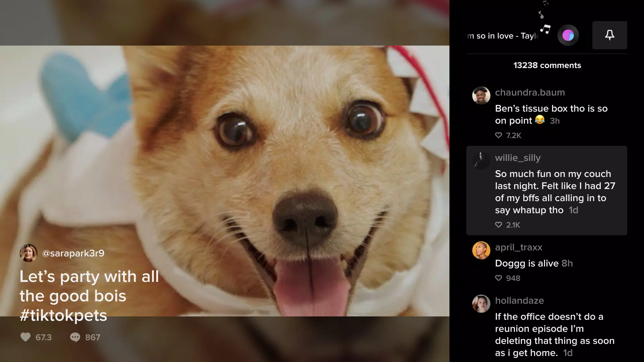Click the 867 comments count button
Screen dimensions: 644x362
click(85, 337)
